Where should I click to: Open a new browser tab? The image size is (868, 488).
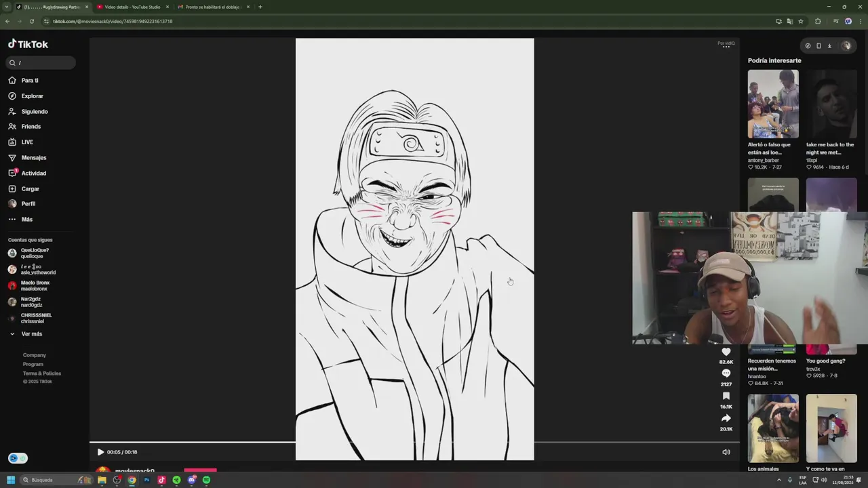coord(260,7)
